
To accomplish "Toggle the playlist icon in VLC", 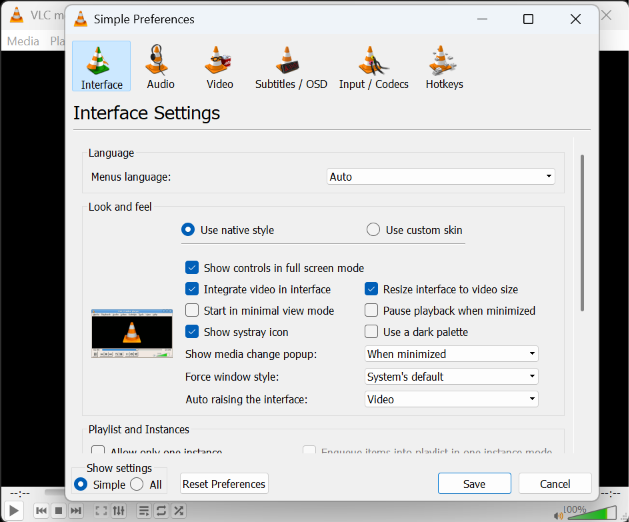I will click(x=143, y=511).
